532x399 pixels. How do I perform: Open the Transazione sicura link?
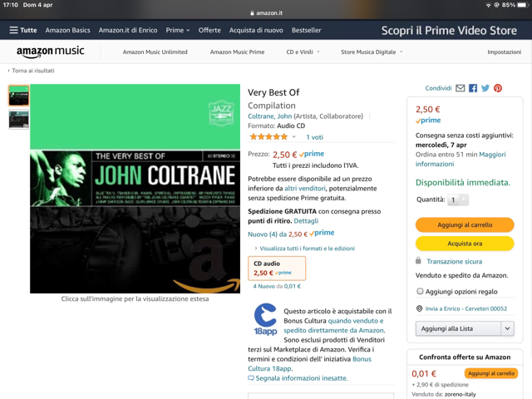(x=455, y=261)
